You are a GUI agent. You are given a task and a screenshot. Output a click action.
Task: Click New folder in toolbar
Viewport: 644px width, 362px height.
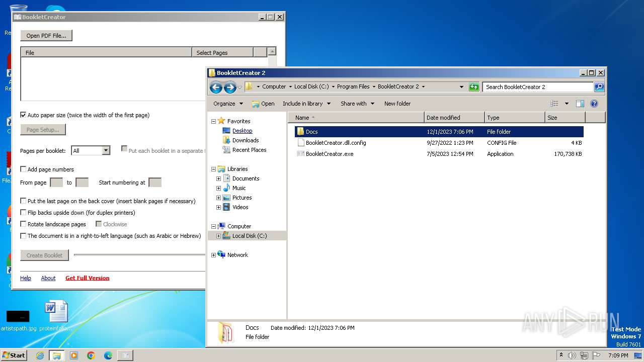(x=397, y=104)
